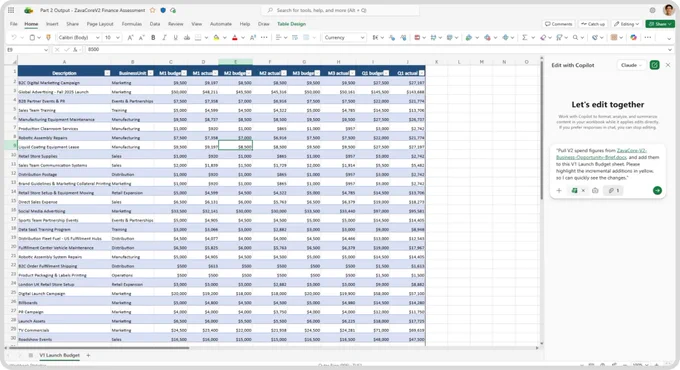Select the V1 Launch Budget sheet tab
This screenshot has width=680, height=370.
click(x=59, y=355)
